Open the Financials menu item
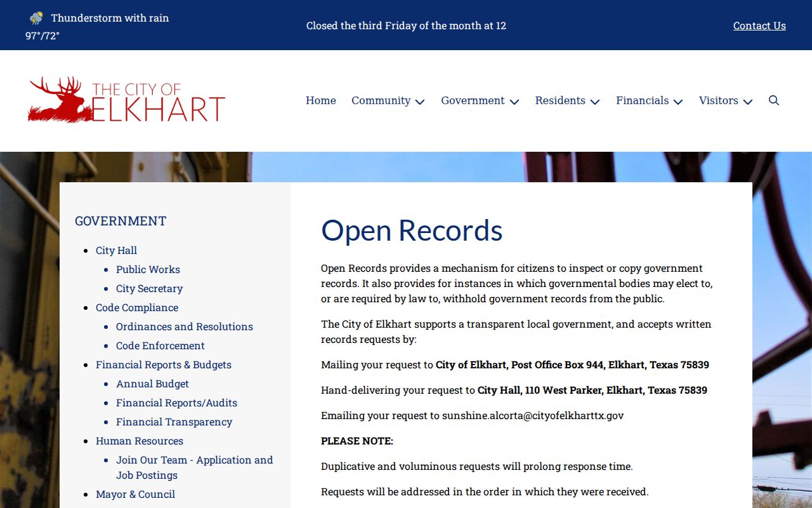Viewport: 812px width, 508px height. (x=643, y=100)
